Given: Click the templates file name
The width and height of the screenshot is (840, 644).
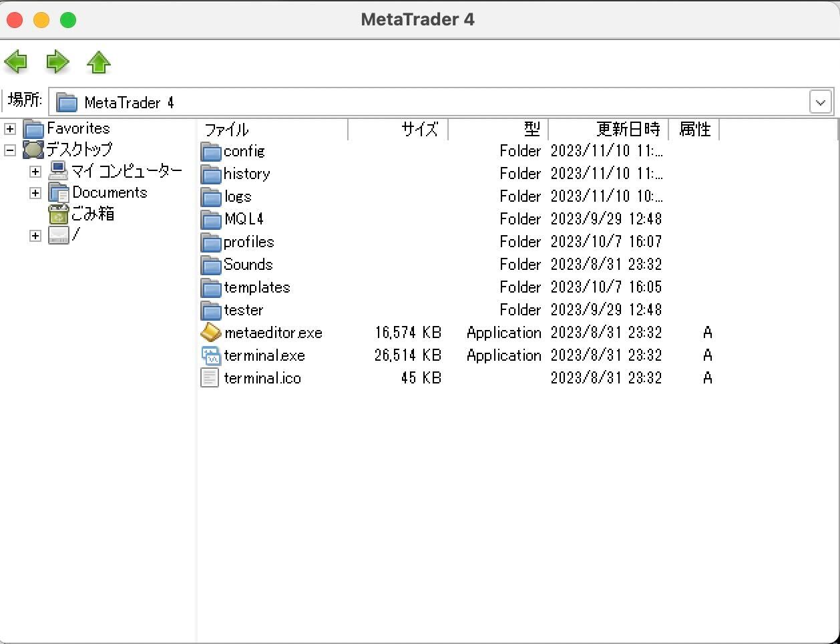Looking at the screenshot, I should [x=257, y=288].
